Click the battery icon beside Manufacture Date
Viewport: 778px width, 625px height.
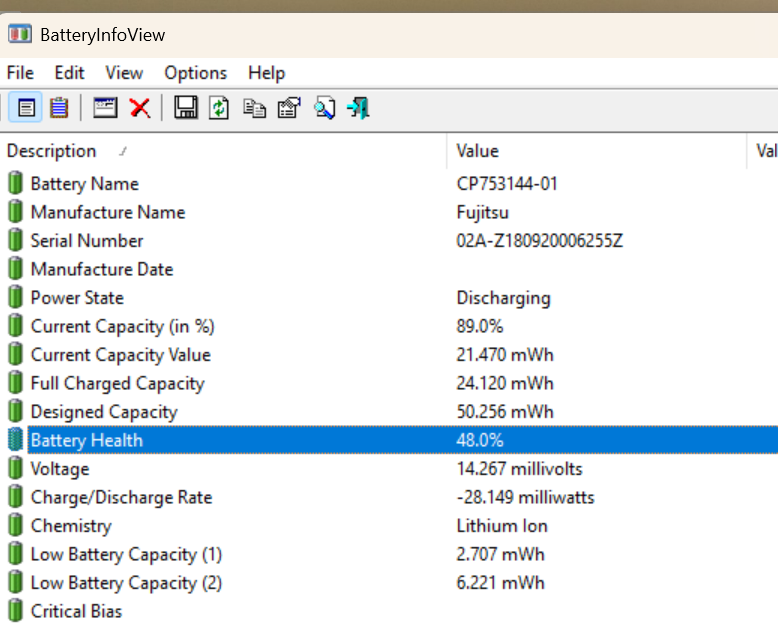[15, 268]
